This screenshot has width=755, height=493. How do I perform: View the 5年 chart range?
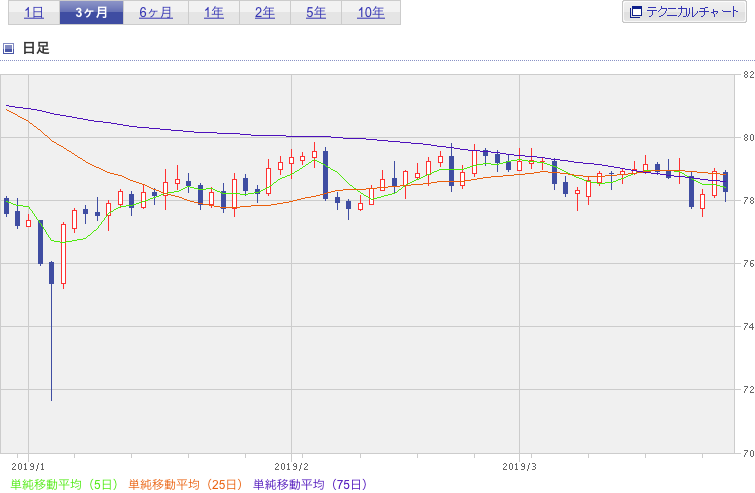316,13
